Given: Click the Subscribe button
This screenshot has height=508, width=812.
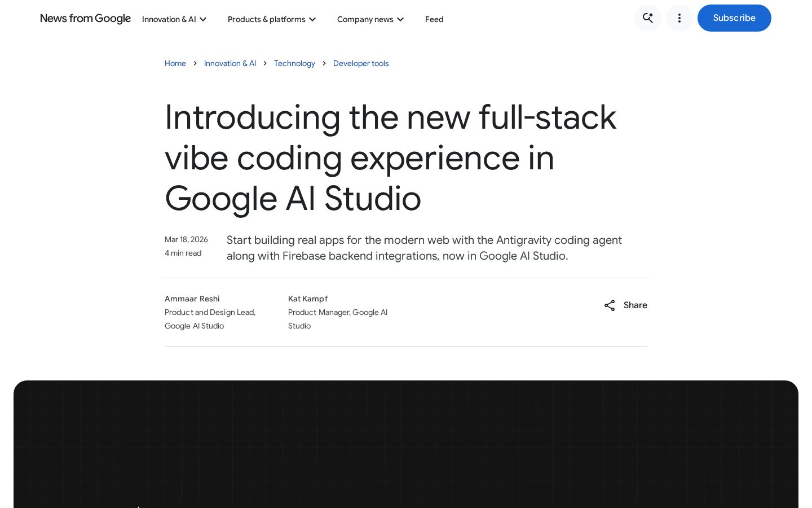Looking at the screenshot, I should click(734, 18).
